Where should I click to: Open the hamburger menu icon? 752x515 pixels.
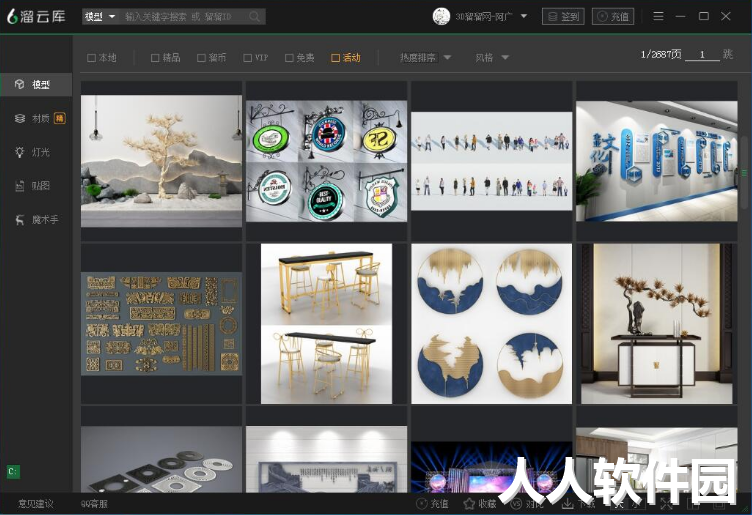click(658, 16)
